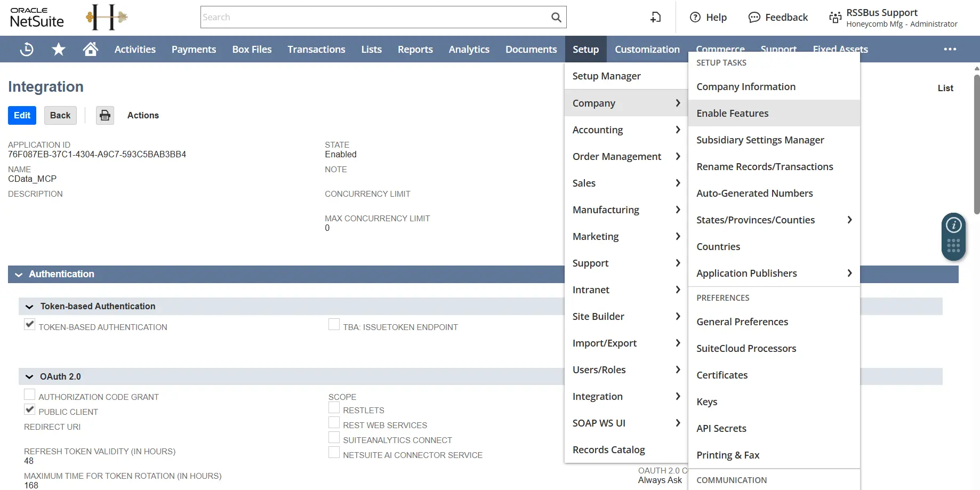This screenshot has height=490, width=980.
Task: Collapse the OAuth 2.0 section
Action: pyautogui.click(x=29, y=376)
